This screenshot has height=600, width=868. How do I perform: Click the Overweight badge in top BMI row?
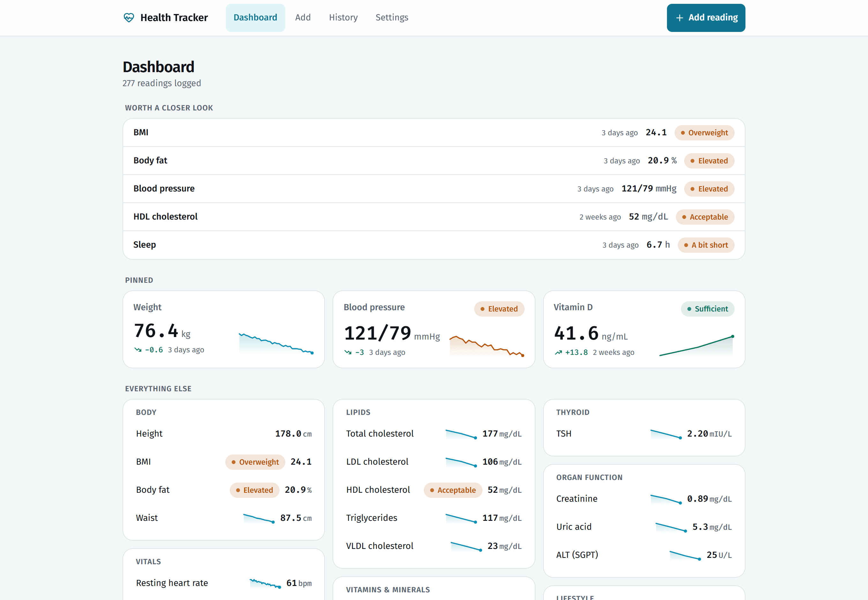pos(704,133)
